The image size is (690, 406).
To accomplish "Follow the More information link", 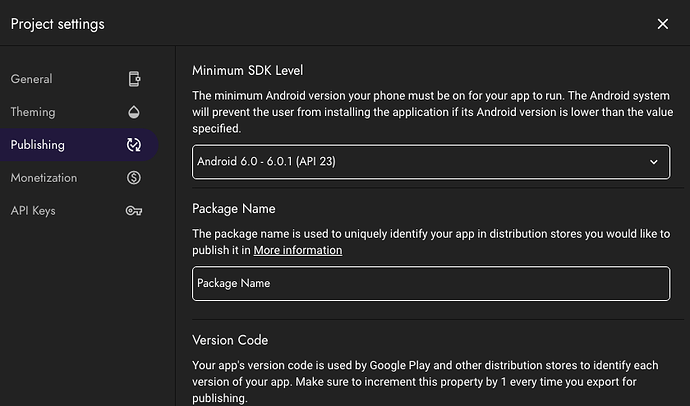I will pyautogui.click(x=297, y=250).
